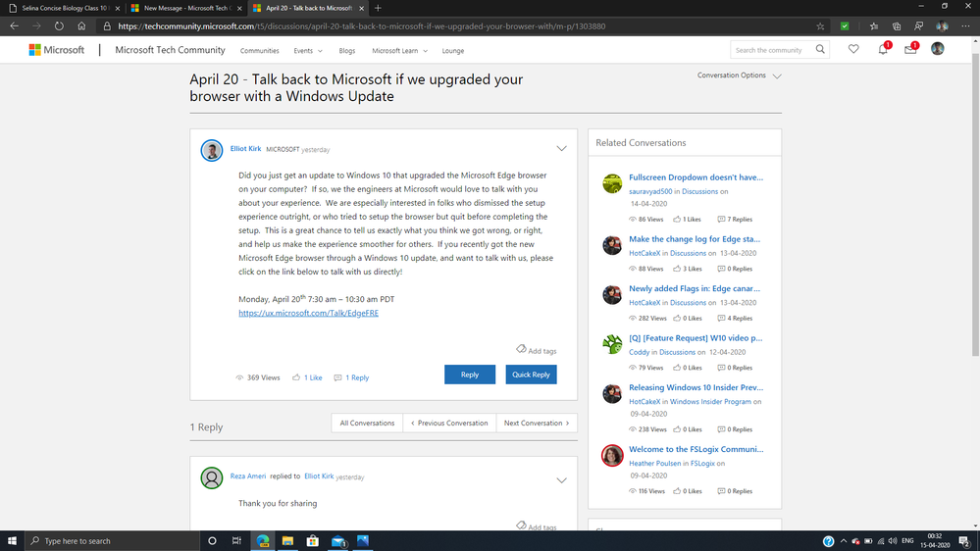Go to Previous Conversation
Image resolution: width=980 pixels, height=551 pixels.
pos(449,423)
